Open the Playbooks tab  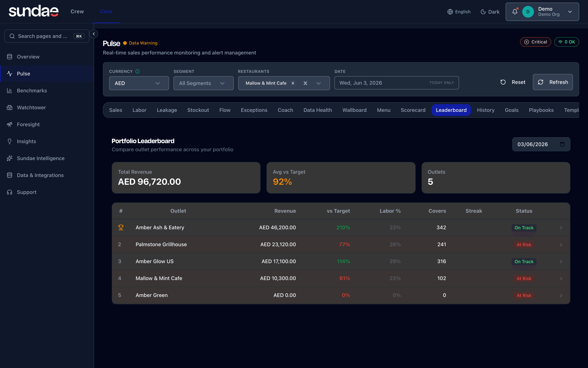pos(541,110)
